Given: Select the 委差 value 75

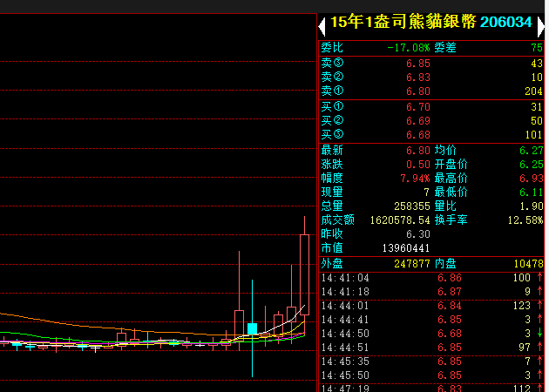Looking at the screenshot, I should pyautogui.click(x=537, y=48).
